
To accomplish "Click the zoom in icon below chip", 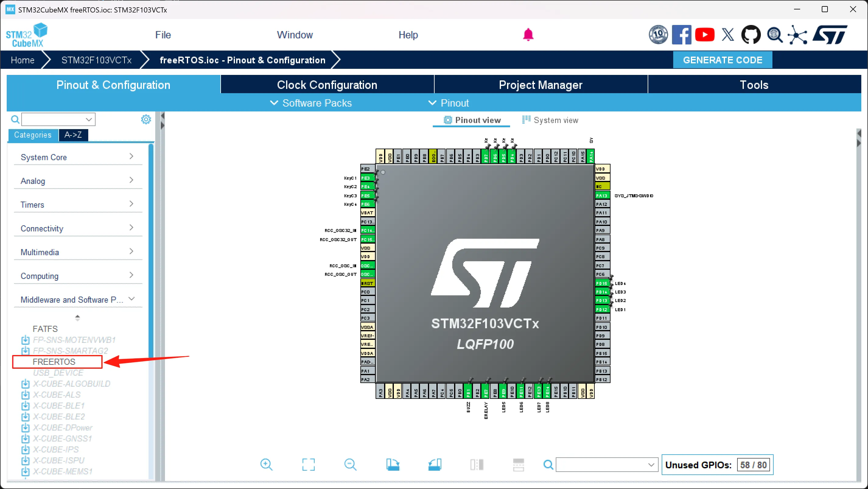I will coord(266,464).
